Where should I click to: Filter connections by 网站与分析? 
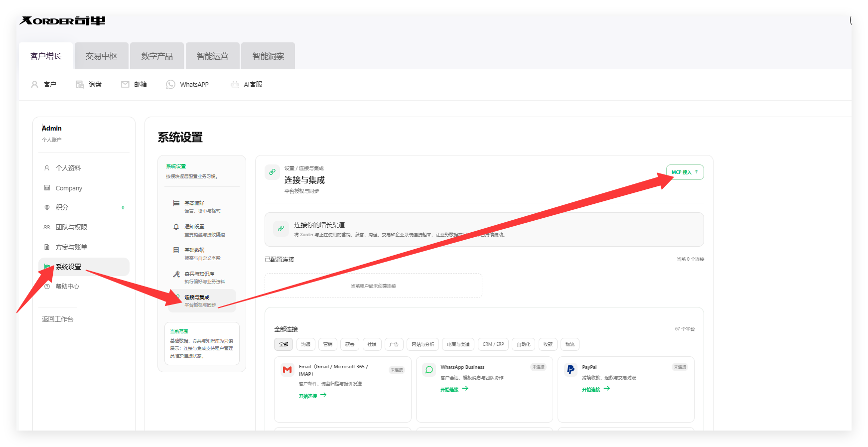(x=423, y=344)
